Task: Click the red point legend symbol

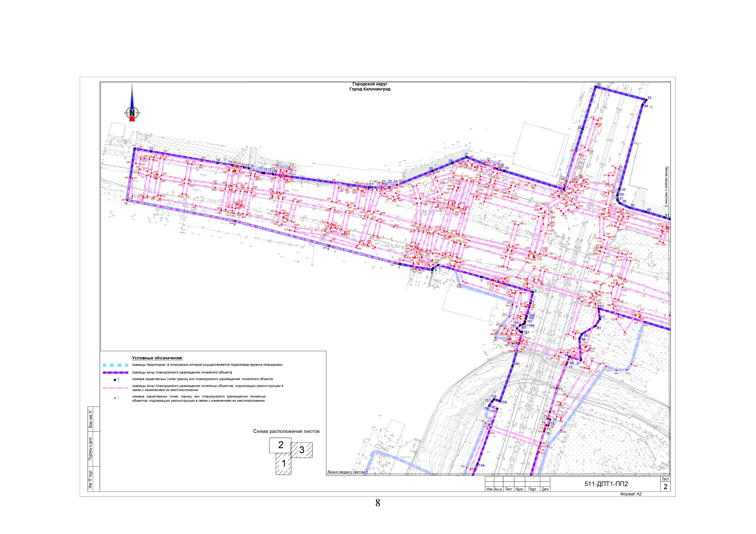Action: 115,398
